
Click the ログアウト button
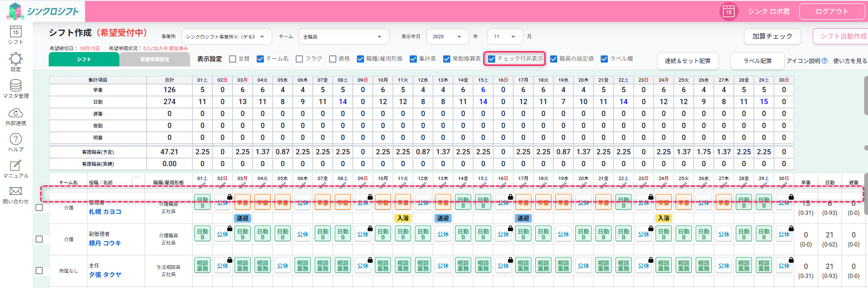[x=832, y=11]
